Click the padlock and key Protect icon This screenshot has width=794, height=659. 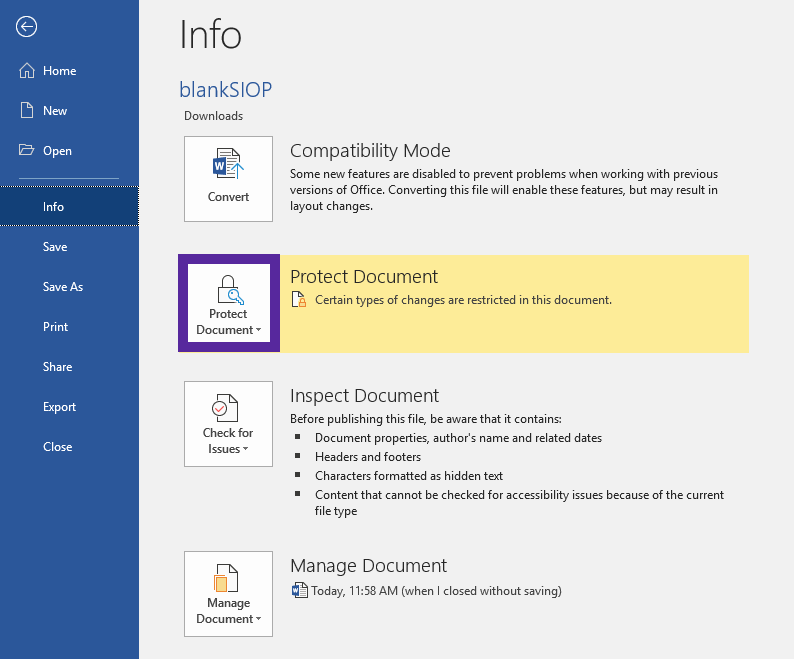click(229, 289)
